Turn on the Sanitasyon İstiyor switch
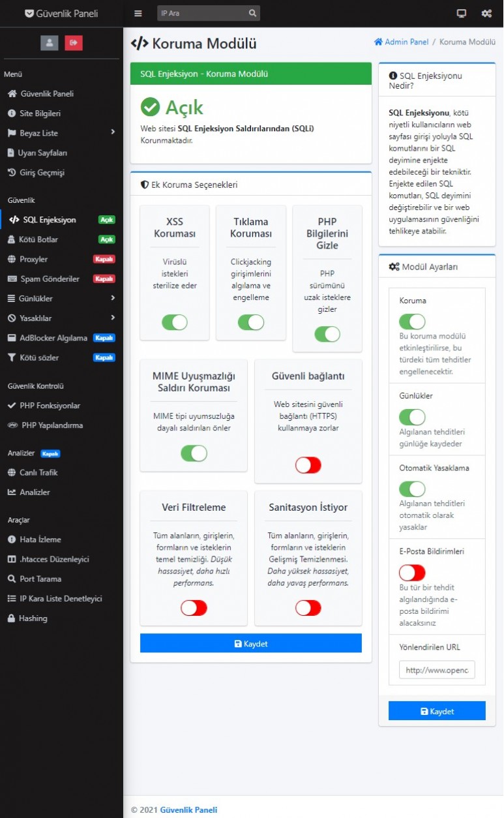The height and width of the screenshot is (818, 504). (x=308, y=608)
